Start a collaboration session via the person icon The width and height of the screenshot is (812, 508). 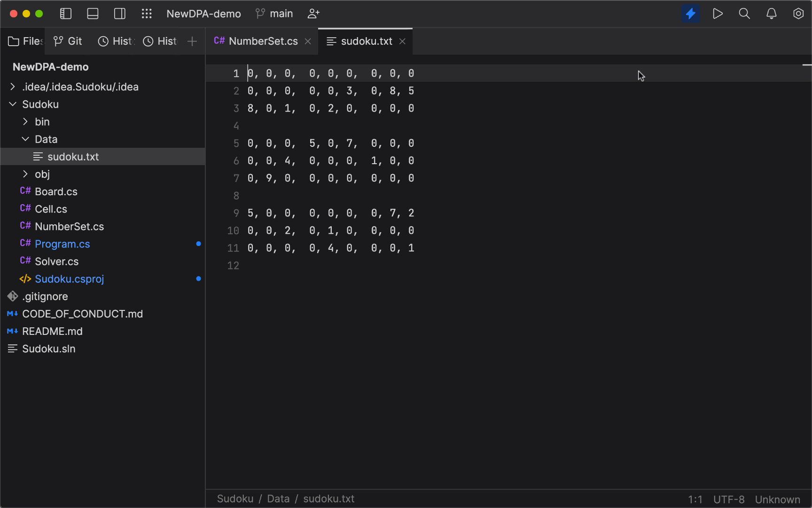[x=313, y=14]
